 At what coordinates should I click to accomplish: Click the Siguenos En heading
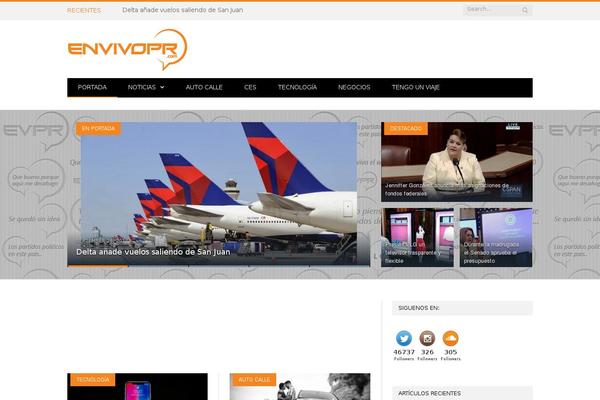pos(419,308)
